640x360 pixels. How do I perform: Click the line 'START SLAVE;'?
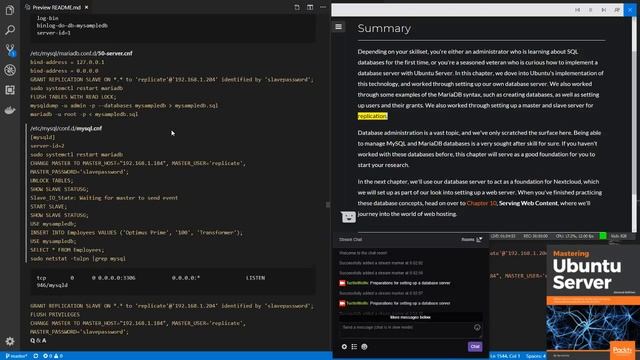pyautogui.click(x=49, y=207)
